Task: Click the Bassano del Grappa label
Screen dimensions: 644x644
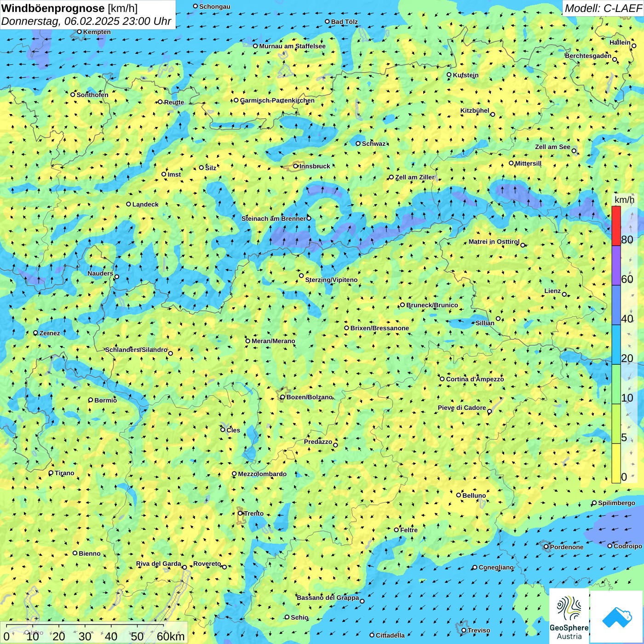Action: [328, 598]
